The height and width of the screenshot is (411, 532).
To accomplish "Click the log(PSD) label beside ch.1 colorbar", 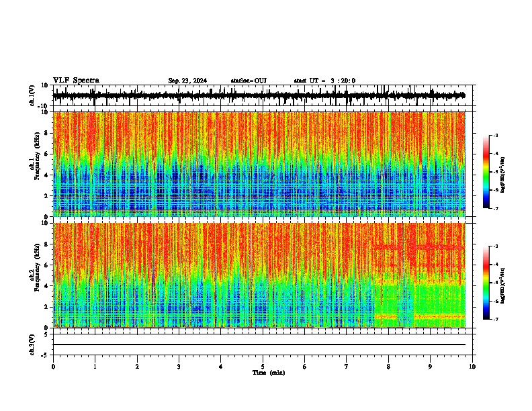I will point(503,175).
